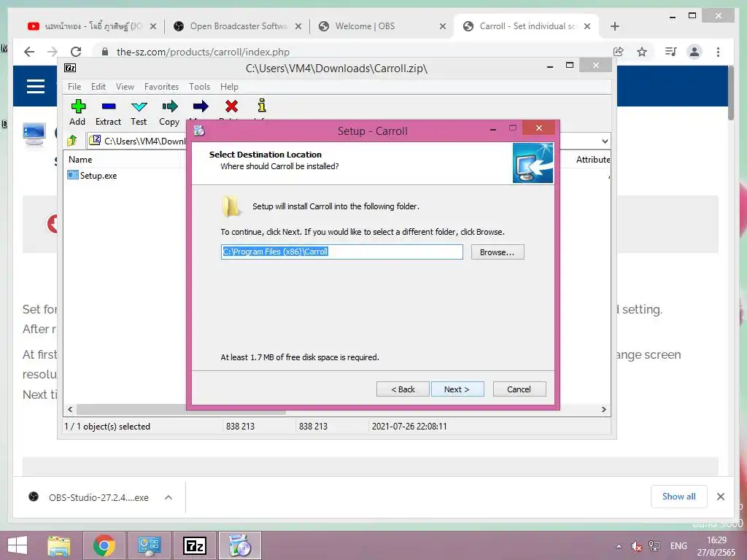
Task: Click the Setup installer taskbar icon
Action: (240, 545)
